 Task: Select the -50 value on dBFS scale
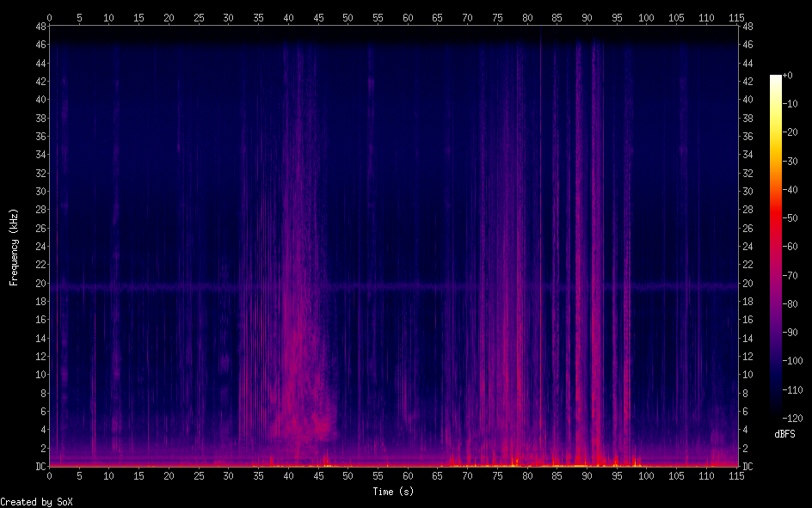pyautogui.click(x=795, y=219)
